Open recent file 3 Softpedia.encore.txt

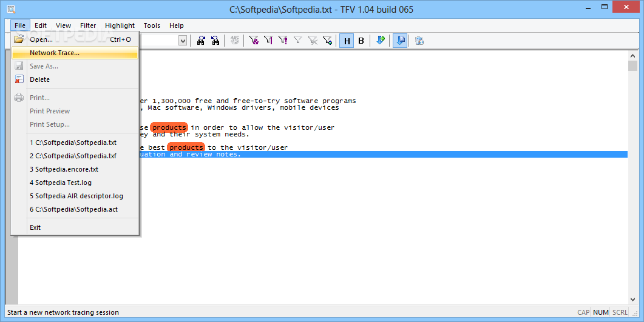[75, 169]
